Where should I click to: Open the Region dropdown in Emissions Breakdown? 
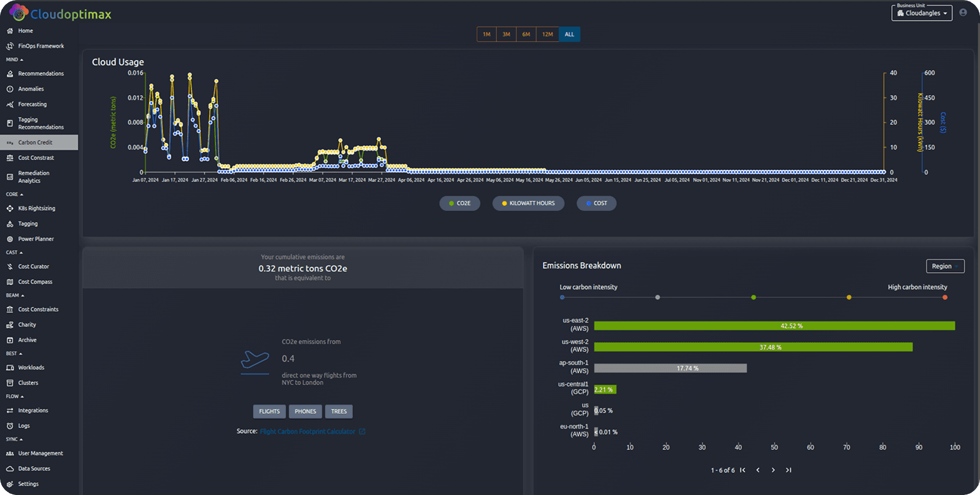tap(945, 266)
